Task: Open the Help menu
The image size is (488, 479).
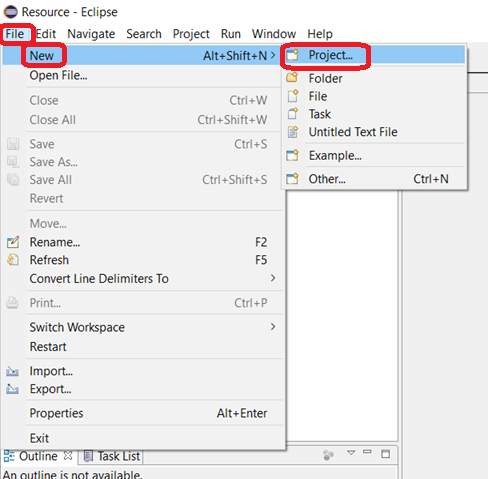Action: click(x=320, y=34)
